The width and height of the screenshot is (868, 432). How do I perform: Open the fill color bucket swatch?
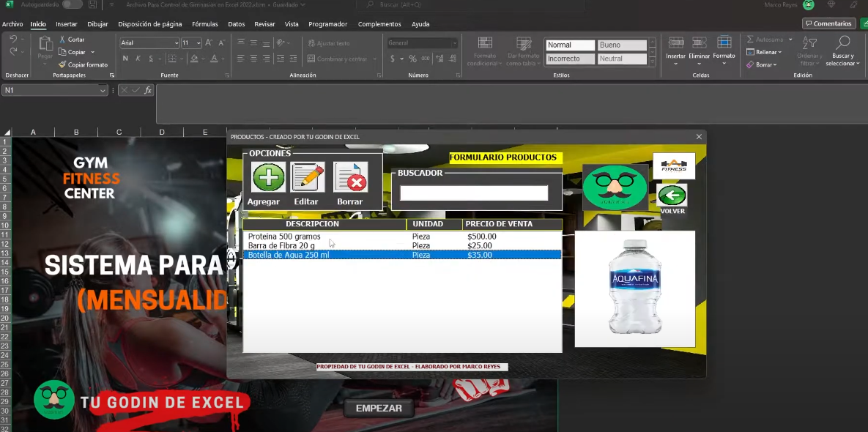194,59
